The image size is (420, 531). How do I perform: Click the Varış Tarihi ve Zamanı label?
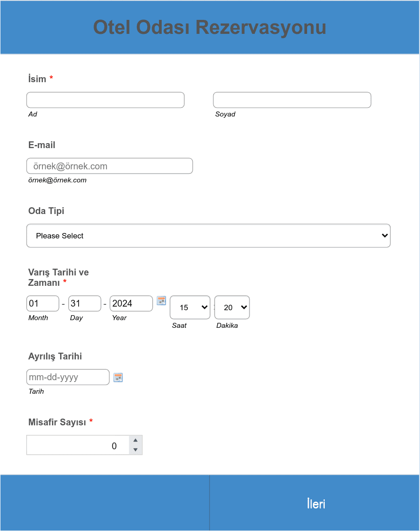[58, 277]
